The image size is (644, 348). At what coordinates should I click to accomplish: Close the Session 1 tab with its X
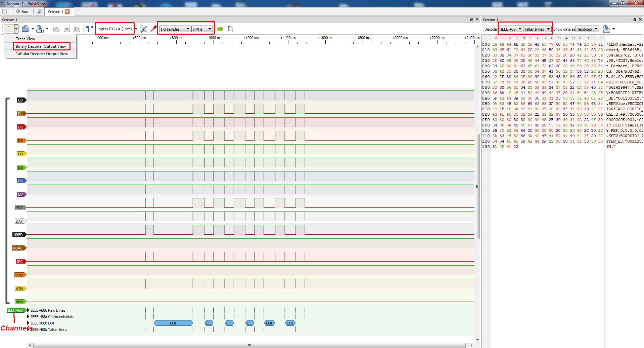(67, 11)
